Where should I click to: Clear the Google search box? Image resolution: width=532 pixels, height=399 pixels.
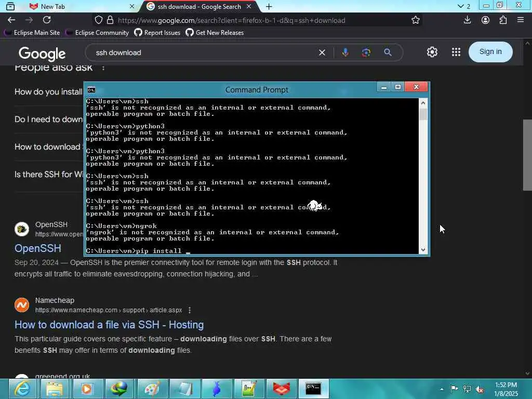tap(322, 52)
